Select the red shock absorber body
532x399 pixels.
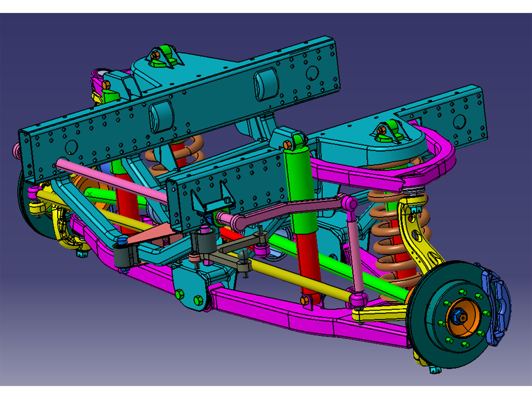pyautogui.click(x=310, y=268)
